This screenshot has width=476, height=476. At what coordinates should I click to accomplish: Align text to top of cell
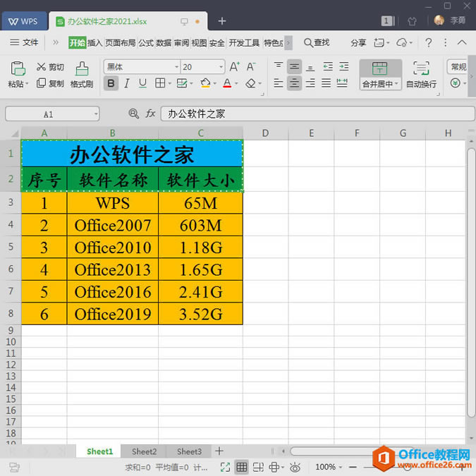279,66
